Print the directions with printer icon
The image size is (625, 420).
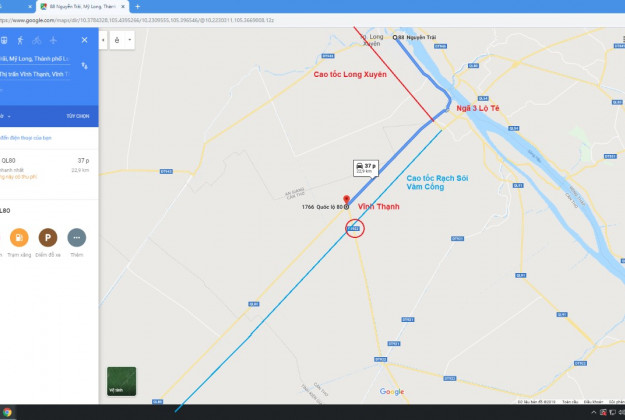[117, 40]
